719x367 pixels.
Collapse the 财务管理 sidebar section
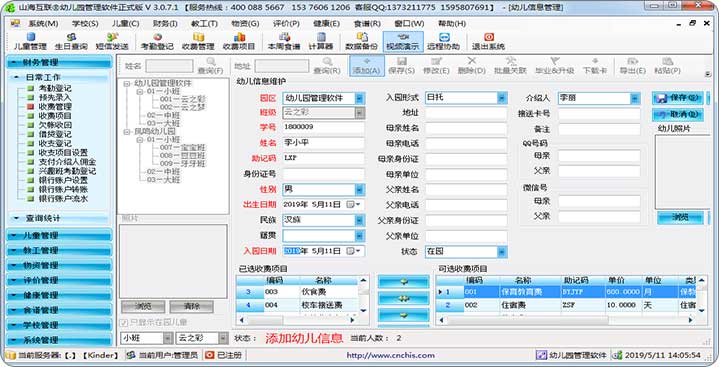(59, 62)
